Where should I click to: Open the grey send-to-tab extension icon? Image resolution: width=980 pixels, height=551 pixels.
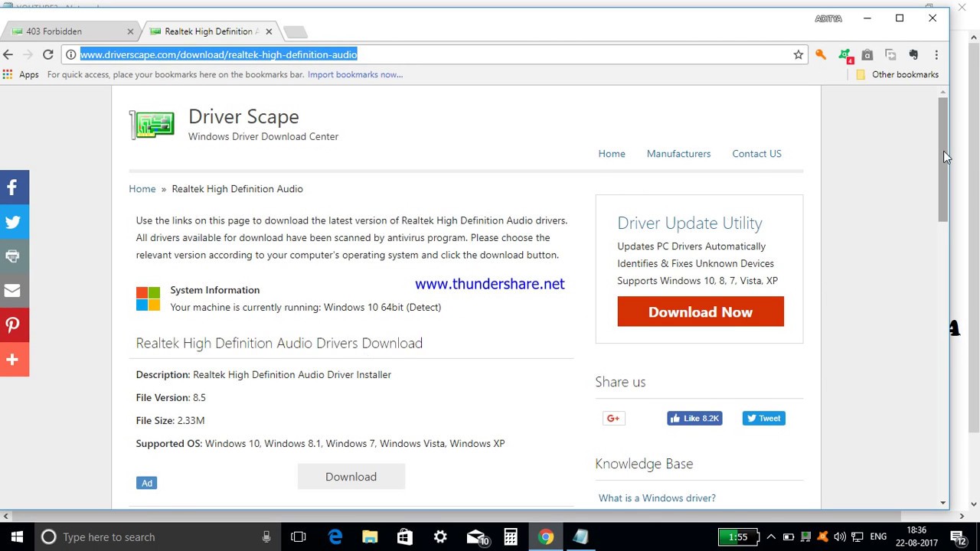[x=890, y=54]
